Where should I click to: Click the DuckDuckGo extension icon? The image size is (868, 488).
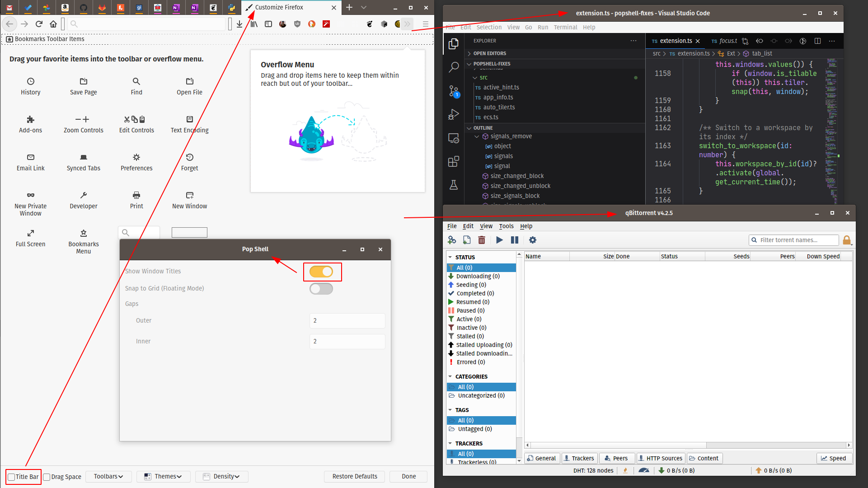[312, 24]
